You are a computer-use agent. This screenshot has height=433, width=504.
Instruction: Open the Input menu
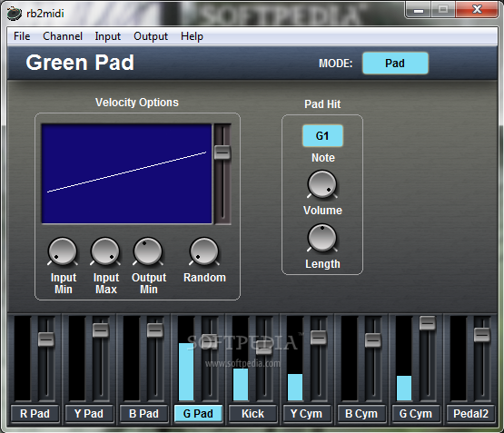pos(108,36)
